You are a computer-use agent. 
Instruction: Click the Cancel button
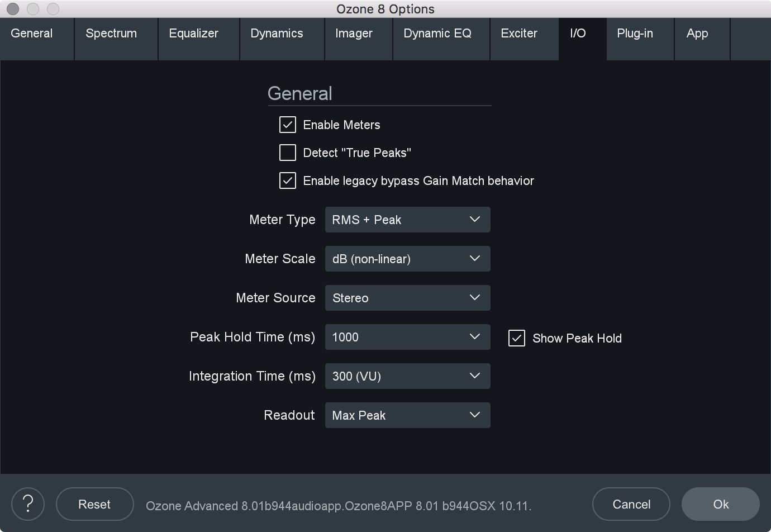click(x=631, y=504)
